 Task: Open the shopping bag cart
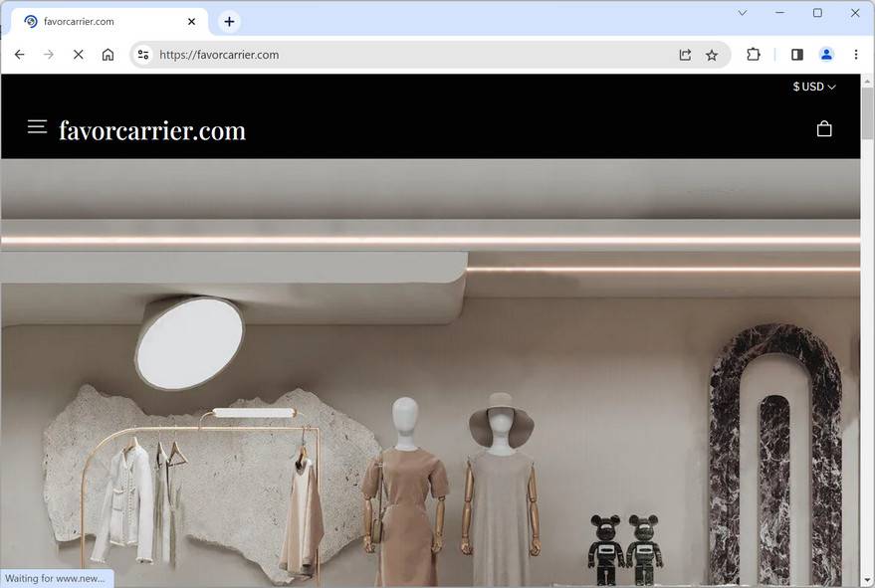tap(824, 129)
